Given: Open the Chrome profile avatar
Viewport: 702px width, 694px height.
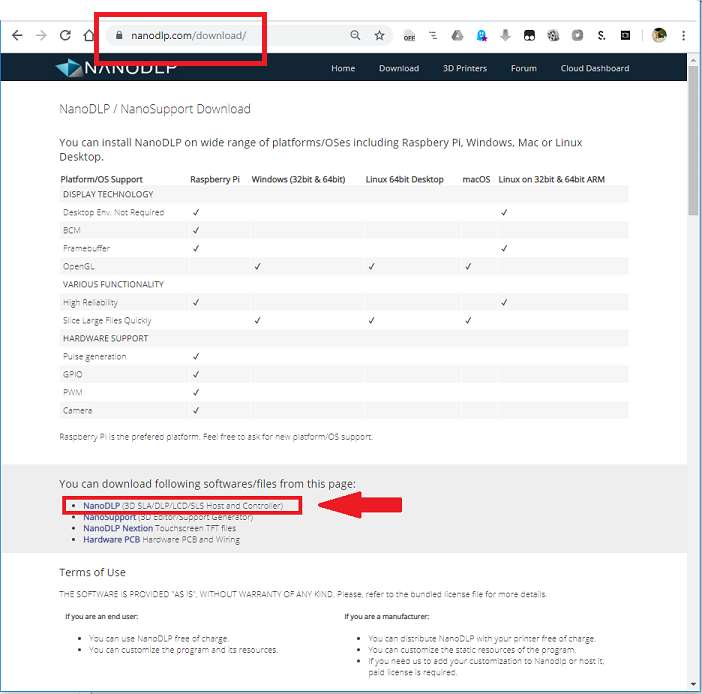Looking at the screenshot, I should (659, 35).
